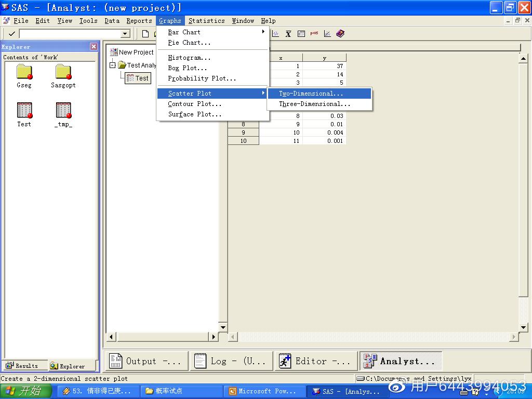Close the Explorer panel
This screenshot has width=532, height=399.
[x=94, y=47]
